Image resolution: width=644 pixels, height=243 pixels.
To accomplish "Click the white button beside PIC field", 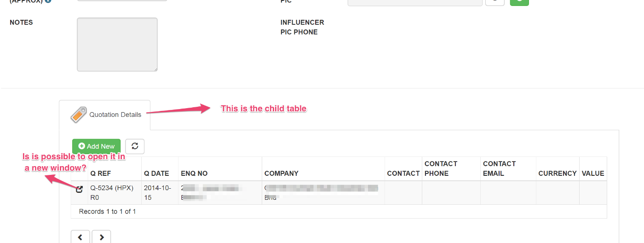I will 495,2.
